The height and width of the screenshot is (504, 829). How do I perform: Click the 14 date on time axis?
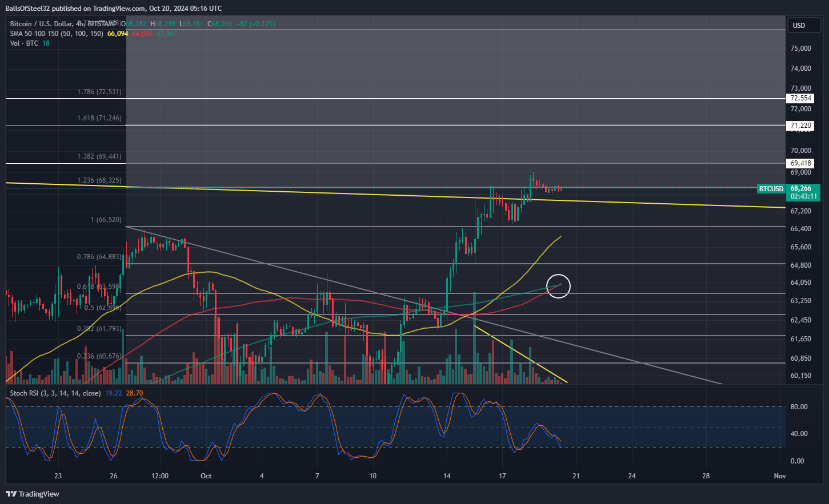point(447,476)
